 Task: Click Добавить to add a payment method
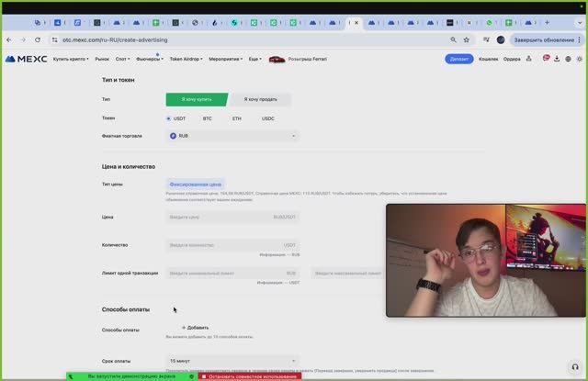pos(195,328)
